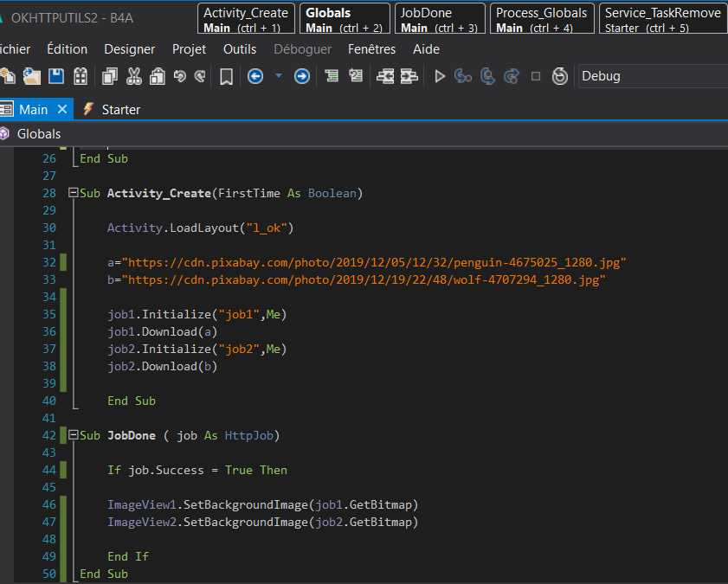Collapse the JobDone sub code block
Image resolution: width=728 pixels, height=584 pixels.
coord(73,435)
